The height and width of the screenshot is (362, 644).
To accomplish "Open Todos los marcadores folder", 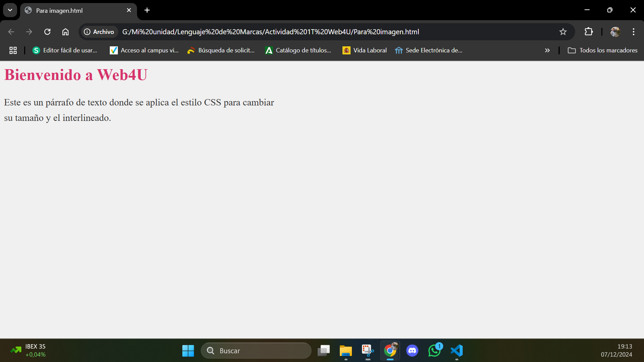I will point(602,50).
